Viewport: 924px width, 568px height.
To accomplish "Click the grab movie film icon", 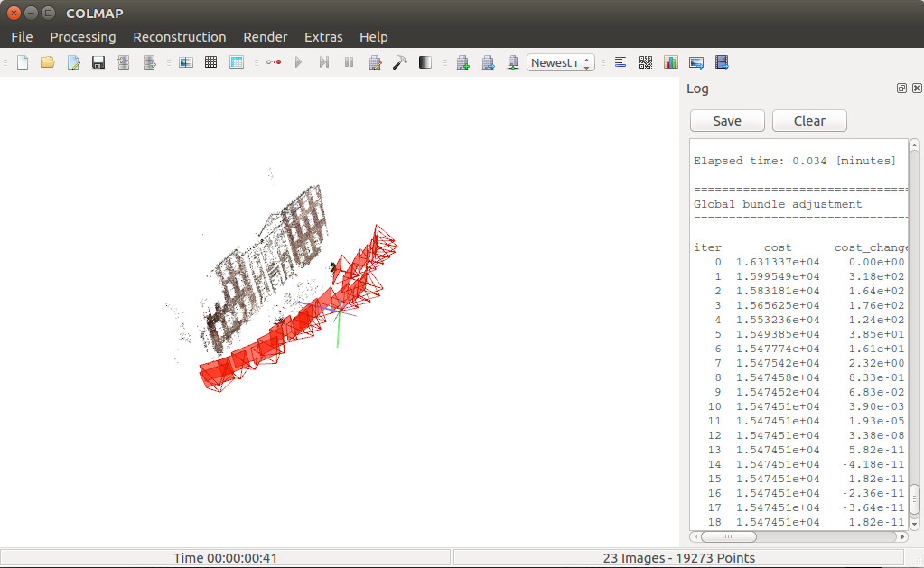I will point(722,62).
